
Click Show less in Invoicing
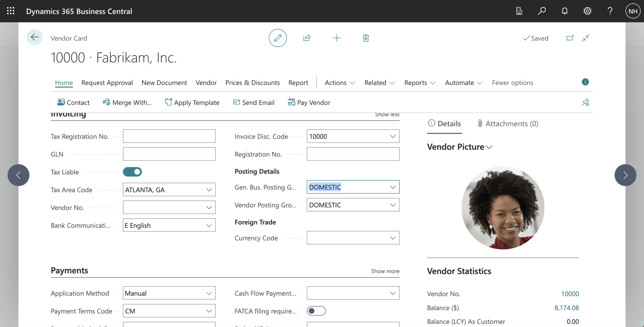pyautogui.click(x=387, y=114)
